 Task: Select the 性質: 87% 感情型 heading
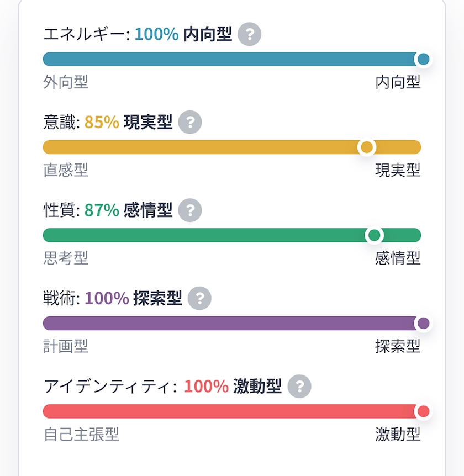click(108, 210)
